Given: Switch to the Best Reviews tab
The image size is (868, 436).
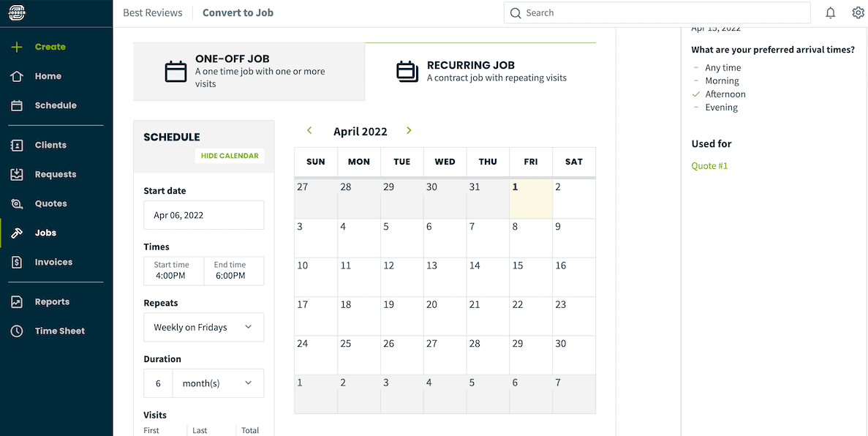Looking at the screenshot, I should point(152,12).
